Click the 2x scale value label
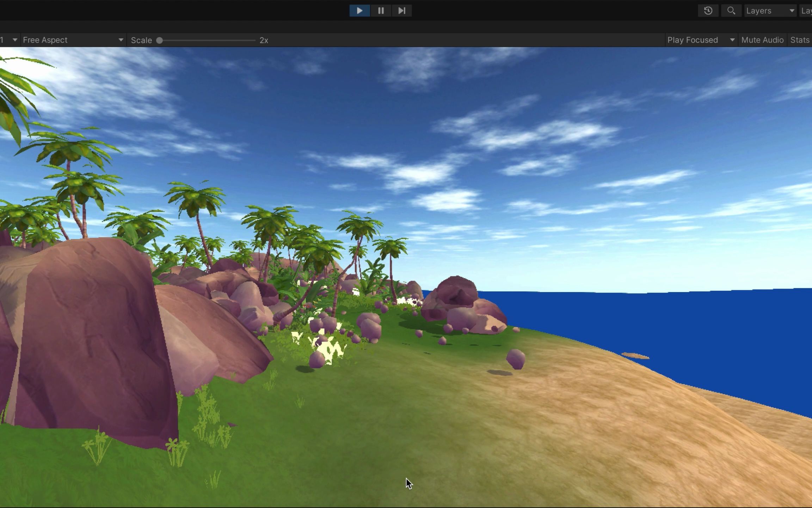This screenshot has width=812, height=508. (264, 40)
